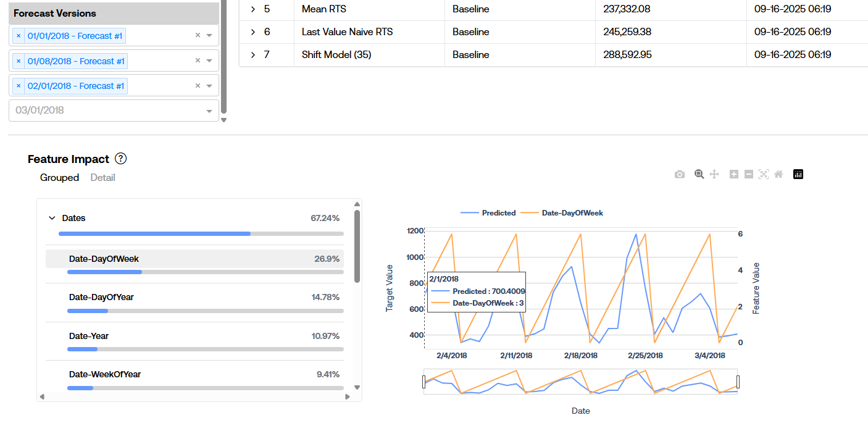Select the Date-DayOfYear feature

tap(101, 297)
